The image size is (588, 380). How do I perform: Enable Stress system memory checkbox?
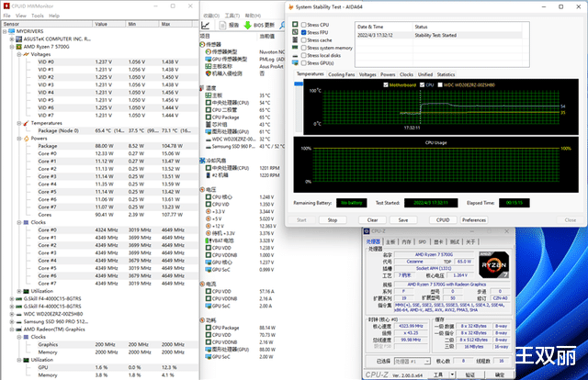[304, 47]
